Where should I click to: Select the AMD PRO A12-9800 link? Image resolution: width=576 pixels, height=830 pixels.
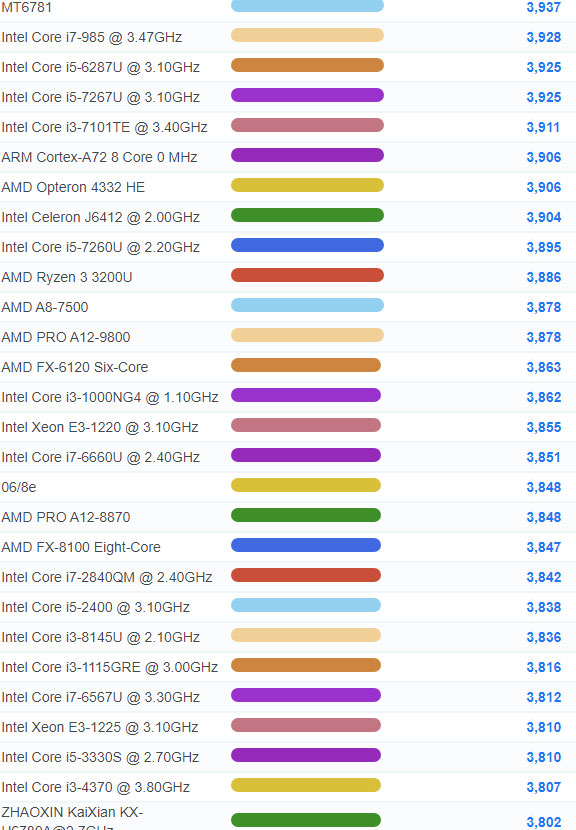tap(66, 338)
